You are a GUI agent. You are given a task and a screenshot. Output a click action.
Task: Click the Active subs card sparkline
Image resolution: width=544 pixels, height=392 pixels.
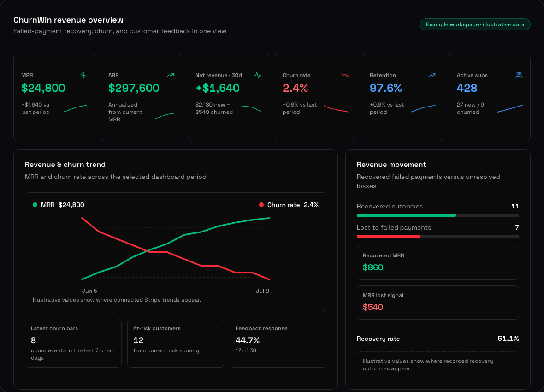(x=510, y=108)
